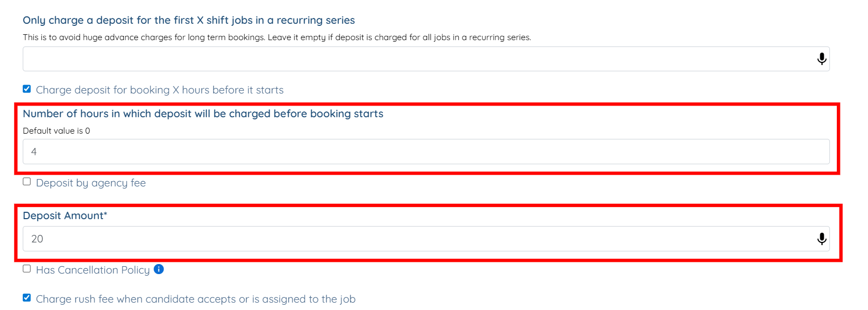Tick the Has Cancellation Policy checkbox
868x310 pixels.
click(x=27, y=269)
